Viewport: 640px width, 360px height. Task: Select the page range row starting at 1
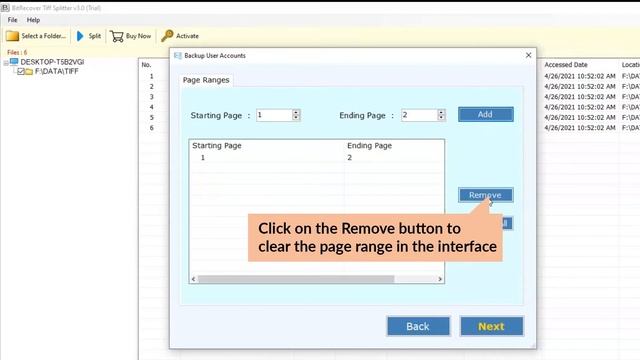tap(316, 158)
